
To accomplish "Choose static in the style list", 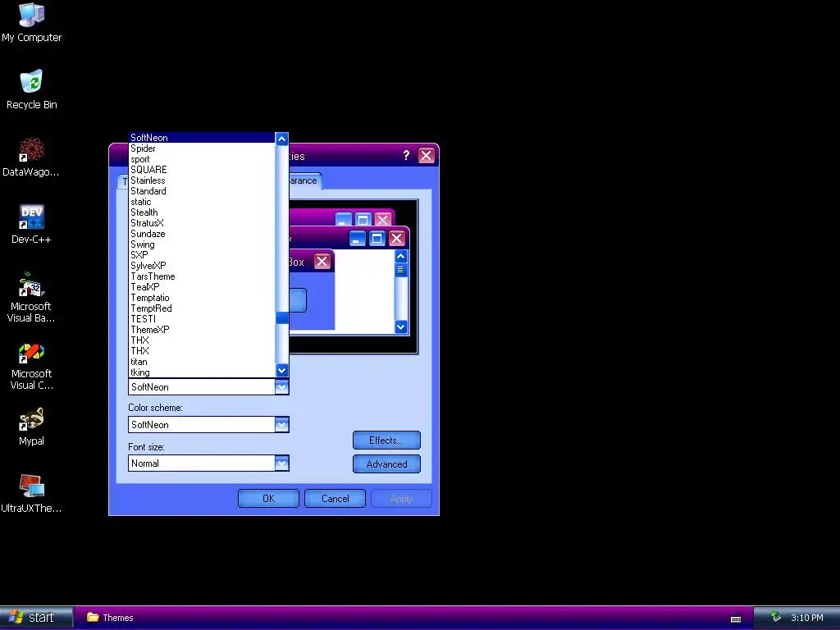I will pyautogui.click(x=202, y=202).
